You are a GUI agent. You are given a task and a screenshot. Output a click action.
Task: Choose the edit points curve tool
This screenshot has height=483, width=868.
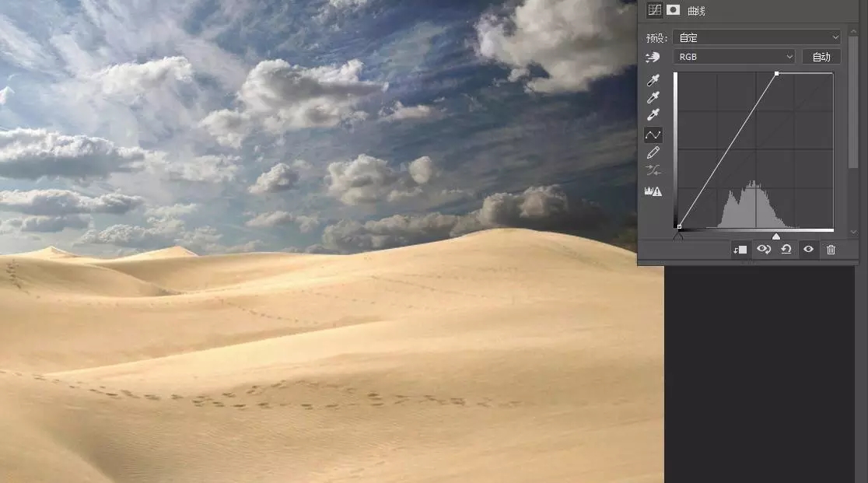tap(653, 135)
